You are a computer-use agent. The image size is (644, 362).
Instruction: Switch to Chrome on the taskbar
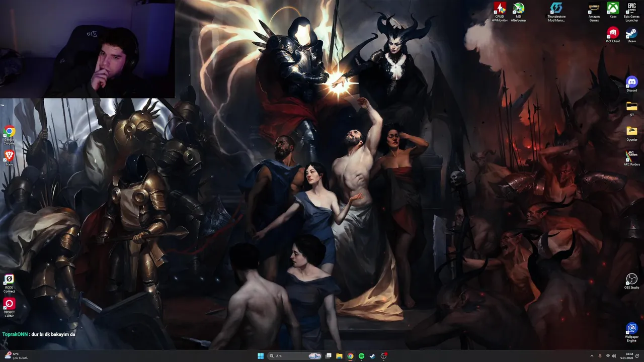[351, 356]
